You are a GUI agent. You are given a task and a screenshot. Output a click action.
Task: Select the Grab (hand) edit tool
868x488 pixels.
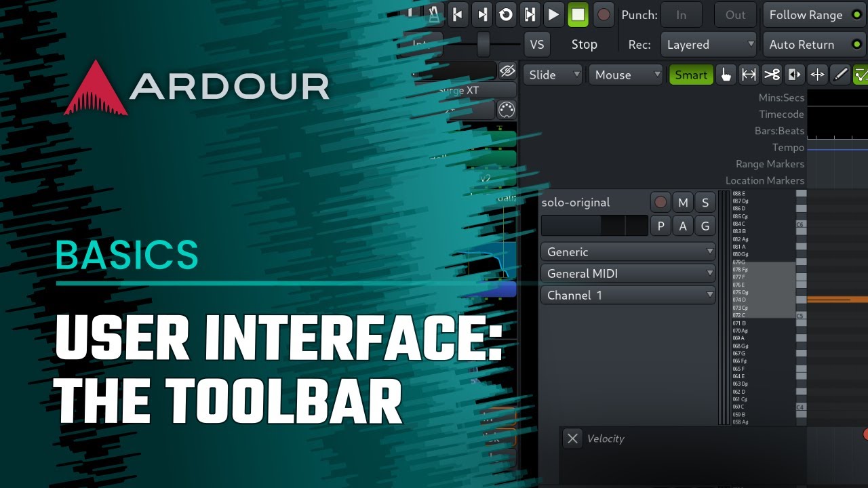(726, 75)
